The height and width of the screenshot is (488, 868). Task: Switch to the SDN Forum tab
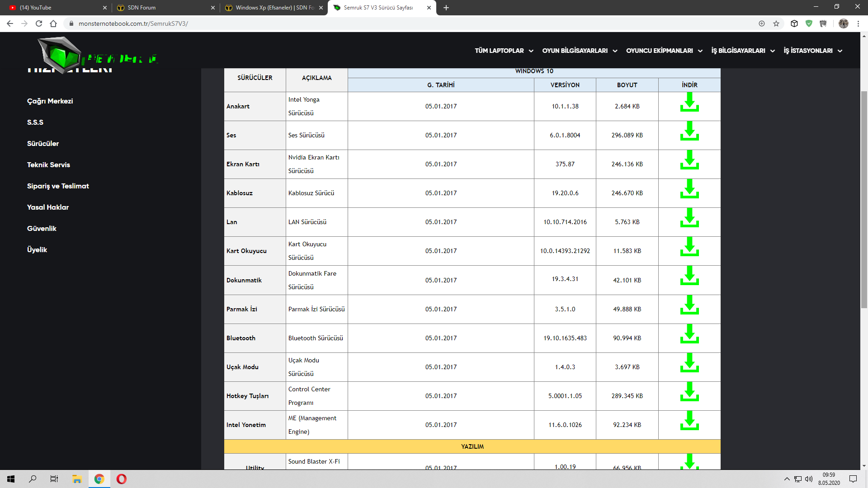click(163, 8)
